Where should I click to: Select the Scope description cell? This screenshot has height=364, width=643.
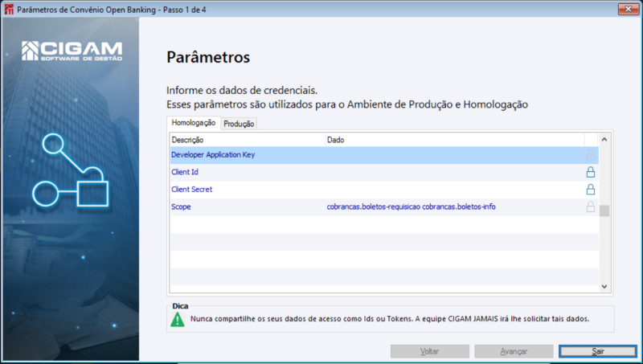click(248, 207)
